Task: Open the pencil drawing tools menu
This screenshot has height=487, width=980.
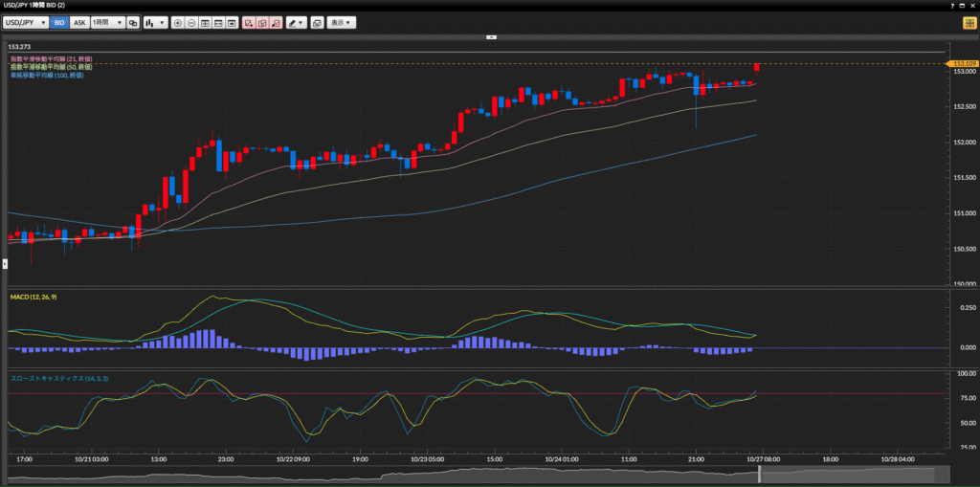Action: click(297, 22)
